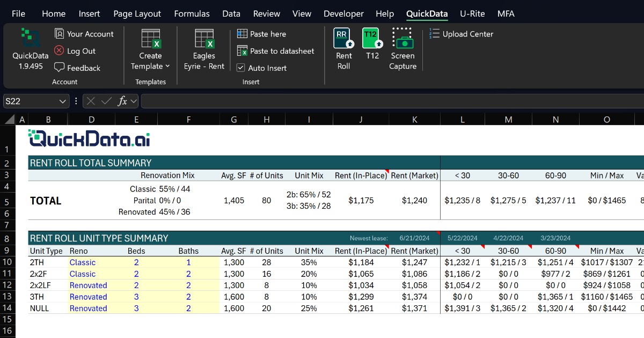Expand the formula bar function dropdown
The height and width of the screenshot is (338, 644).
click(x=134, y=101)
